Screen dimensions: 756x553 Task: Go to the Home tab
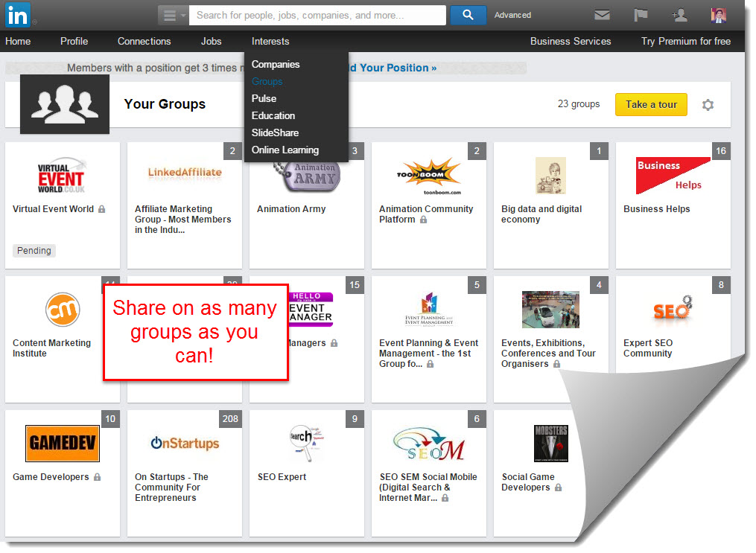point(18,42)
